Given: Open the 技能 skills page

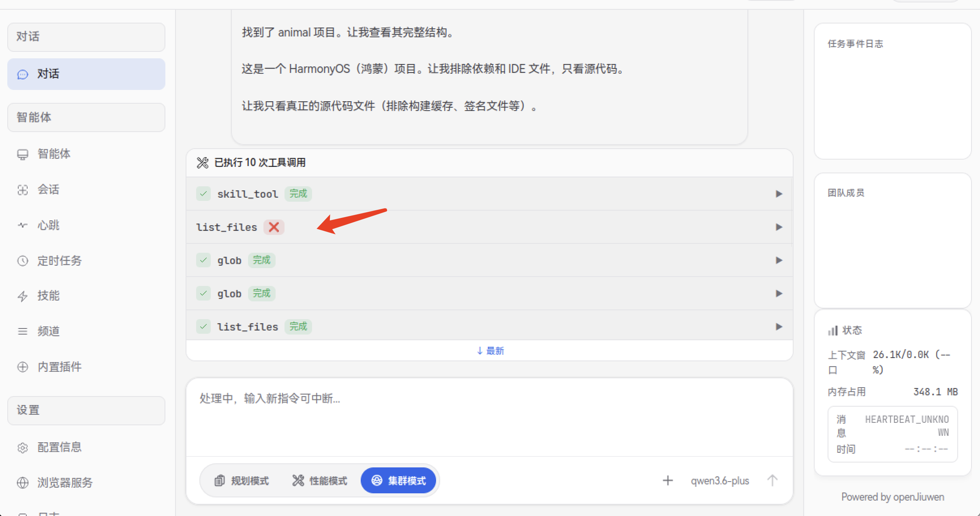Looking at the screenshot, I should click(86, 296).
